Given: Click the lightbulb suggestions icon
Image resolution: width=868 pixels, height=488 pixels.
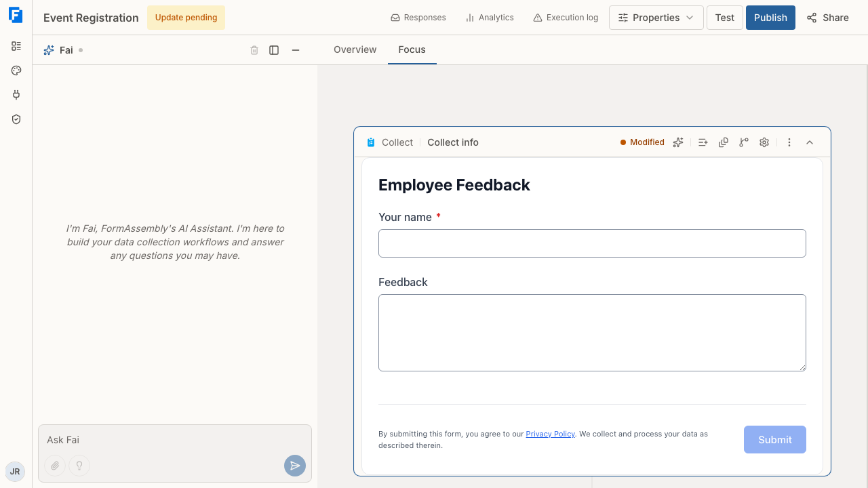Looking at the screenshot, I should 79,466.
